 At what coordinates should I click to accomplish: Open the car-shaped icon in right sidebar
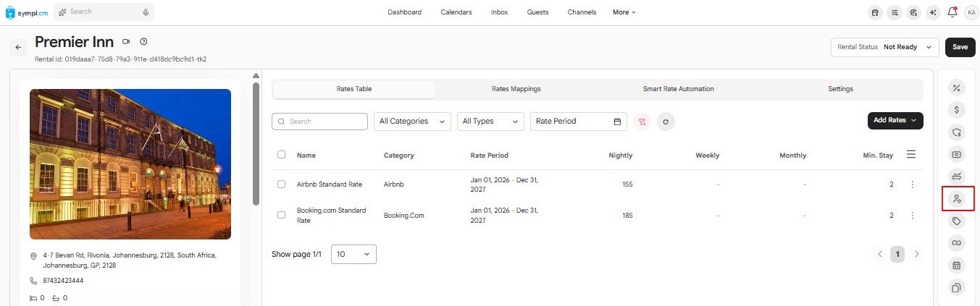[x=957, y=177]
